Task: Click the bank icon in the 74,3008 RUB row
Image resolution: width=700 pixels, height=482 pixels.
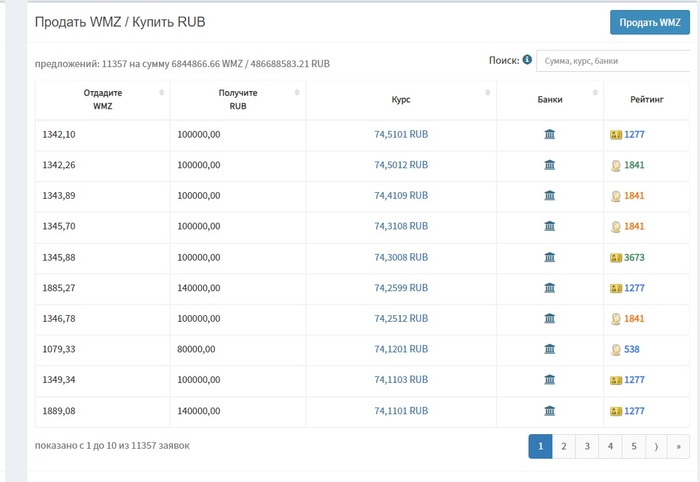Action: pyautogui.click(x=549, y=257)
